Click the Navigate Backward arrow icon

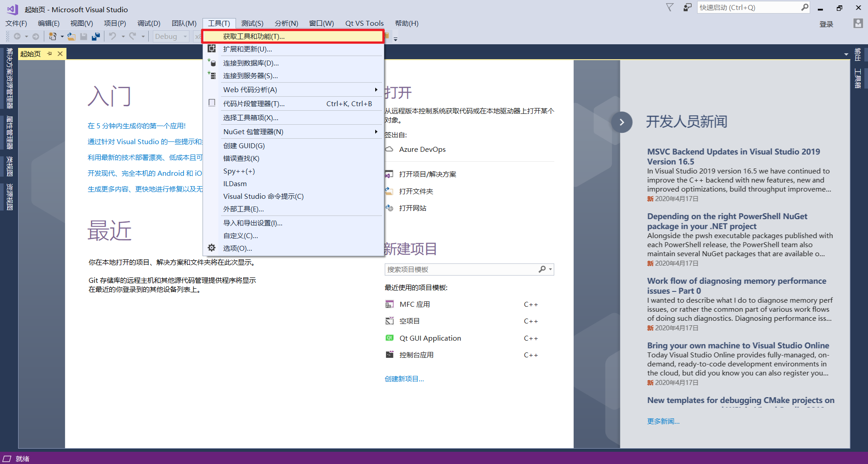18,36
